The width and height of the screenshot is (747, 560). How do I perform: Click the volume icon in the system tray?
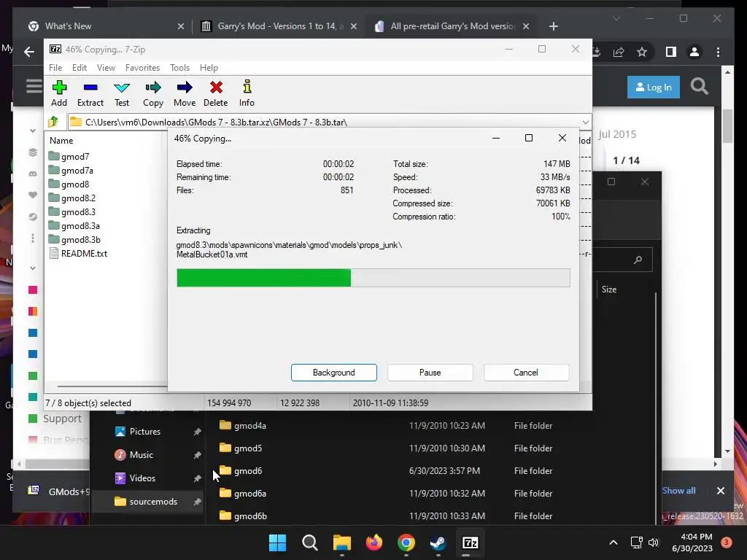654,542
